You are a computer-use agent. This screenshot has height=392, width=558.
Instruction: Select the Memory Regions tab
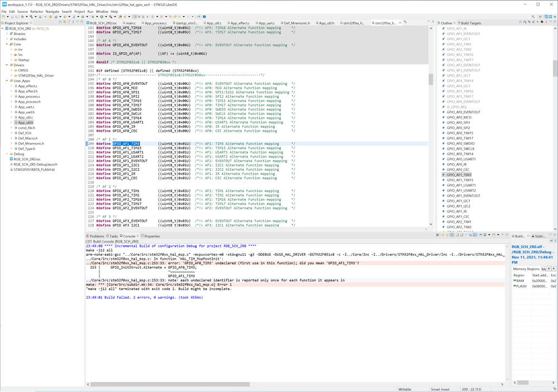[x=526, y=269]
